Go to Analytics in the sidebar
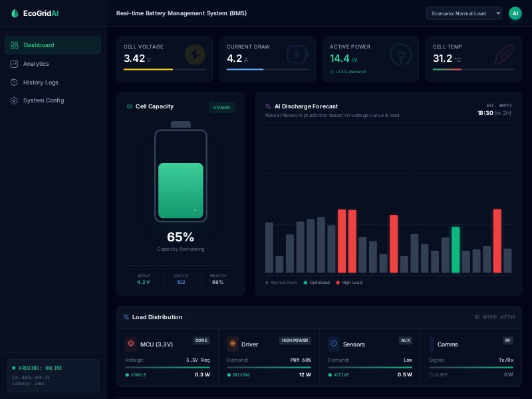This screenshot has width=532, height=399. (36, 64)
